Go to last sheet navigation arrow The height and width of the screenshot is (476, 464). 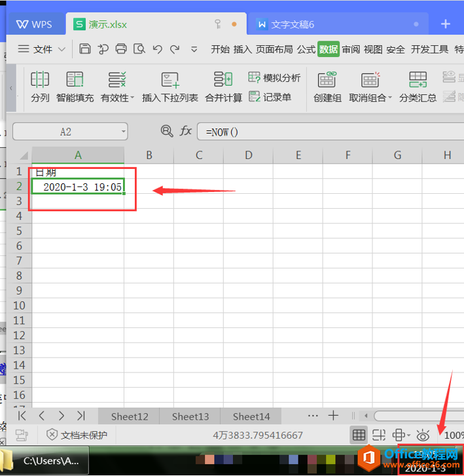coord(81,416)
